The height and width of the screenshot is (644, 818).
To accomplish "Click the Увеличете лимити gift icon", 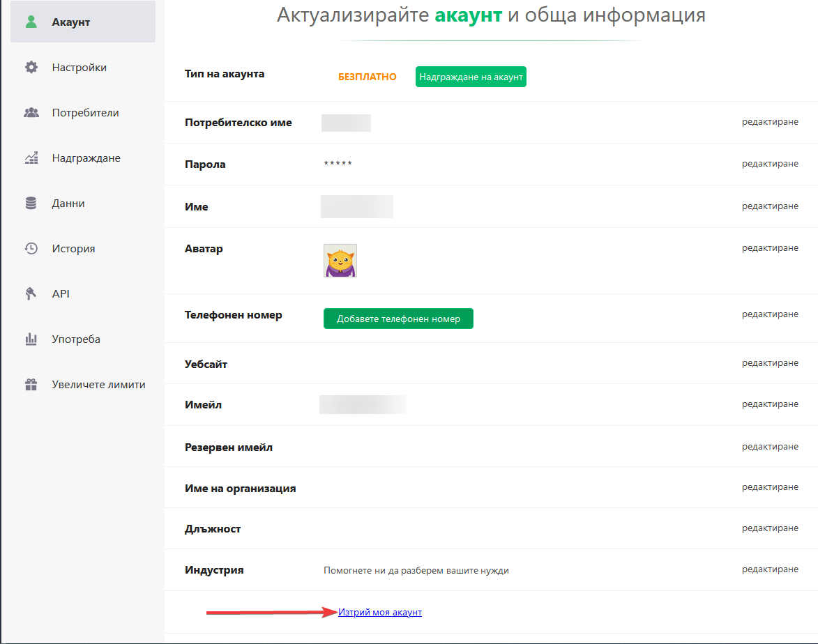I will point(31,384).
